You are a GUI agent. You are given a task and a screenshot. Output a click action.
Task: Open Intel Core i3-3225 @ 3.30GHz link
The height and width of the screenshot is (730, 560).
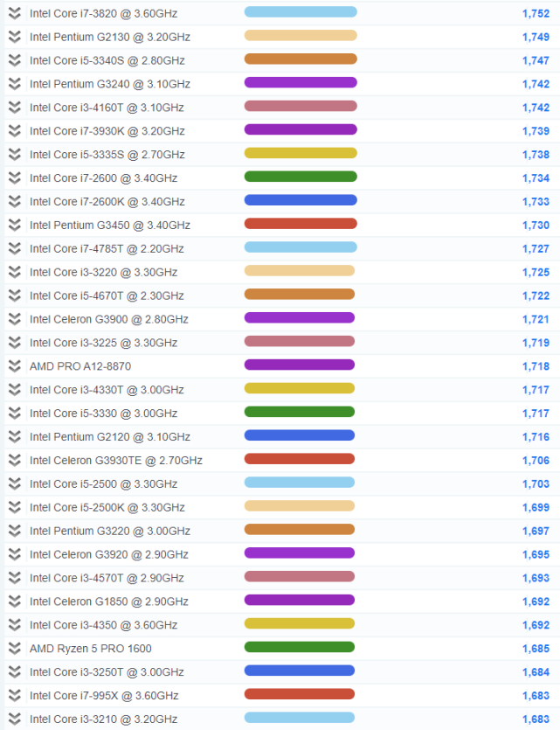pos(103,343)
